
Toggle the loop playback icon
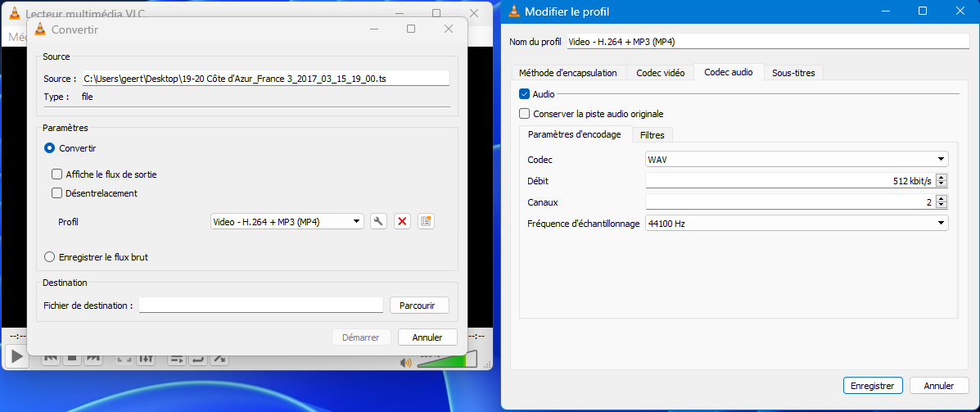tap(198, 359)
